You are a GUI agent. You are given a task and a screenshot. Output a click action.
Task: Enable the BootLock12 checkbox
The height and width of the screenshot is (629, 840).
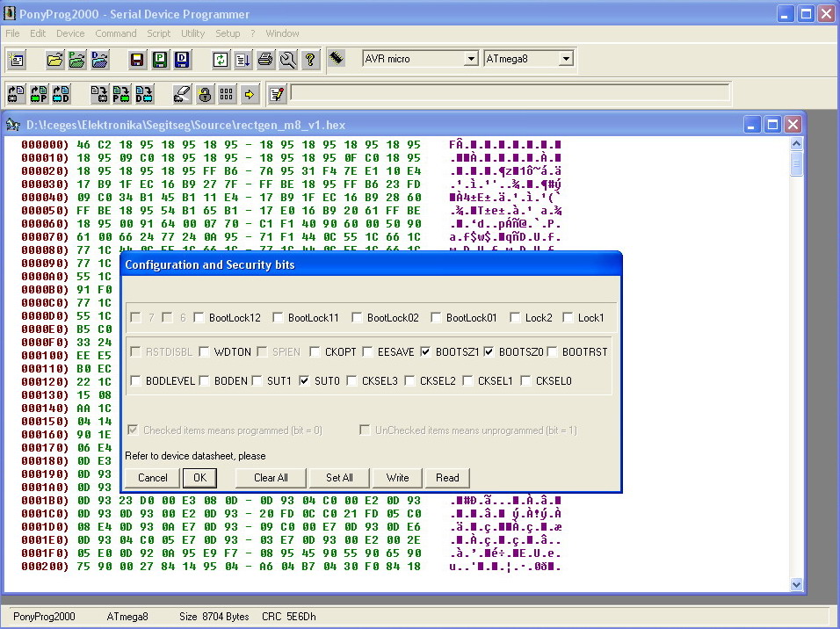pyautogui.click(x=199, y=318)
